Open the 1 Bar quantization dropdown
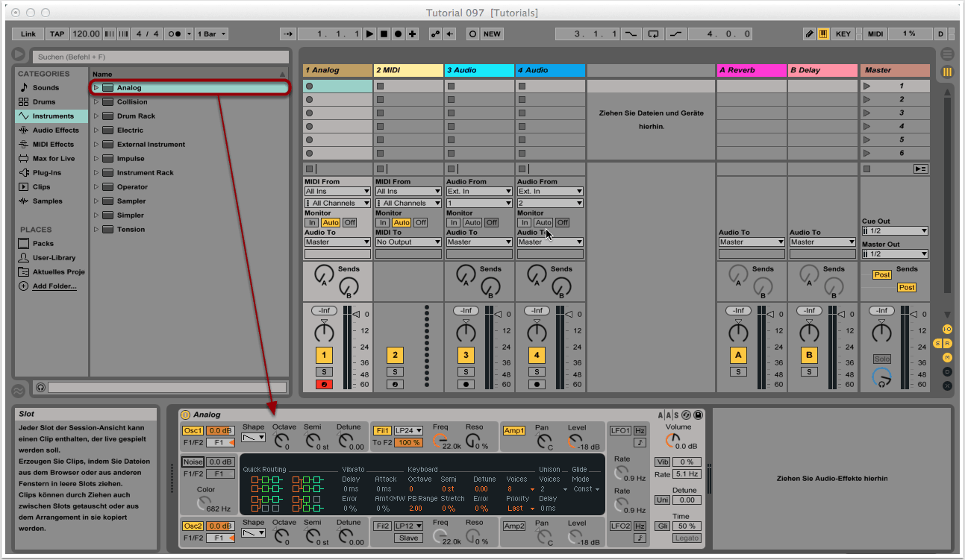The height and width of the screenshot is (560, 965). pyautogui.click(x=212, y=34)
